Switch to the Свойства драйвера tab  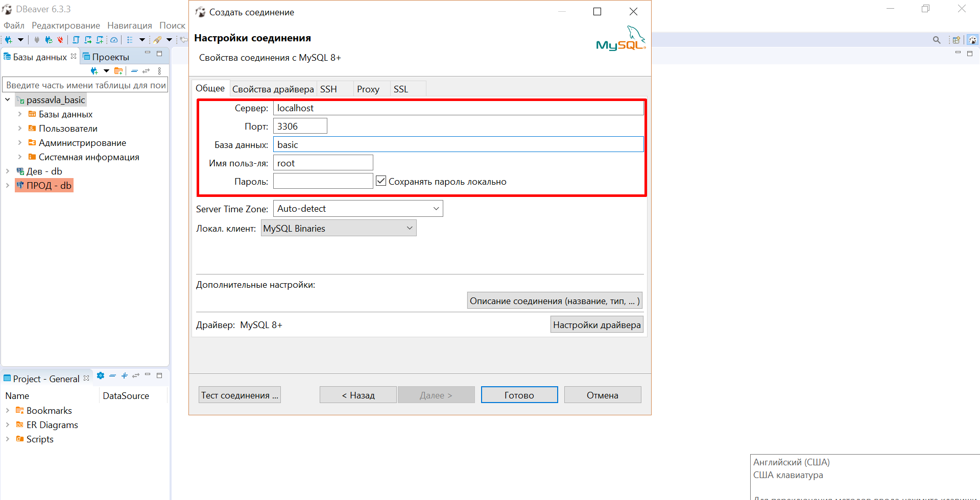pos(273,89)
